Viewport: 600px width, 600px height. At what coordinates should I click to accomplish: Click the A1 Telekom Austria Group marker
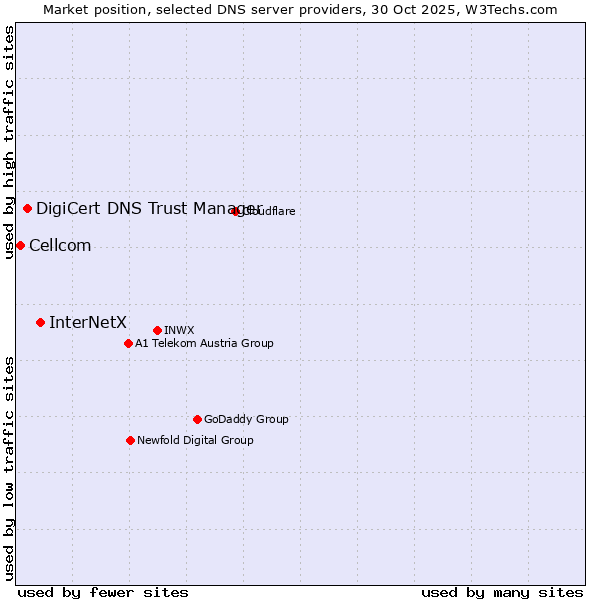coord(128,344)
